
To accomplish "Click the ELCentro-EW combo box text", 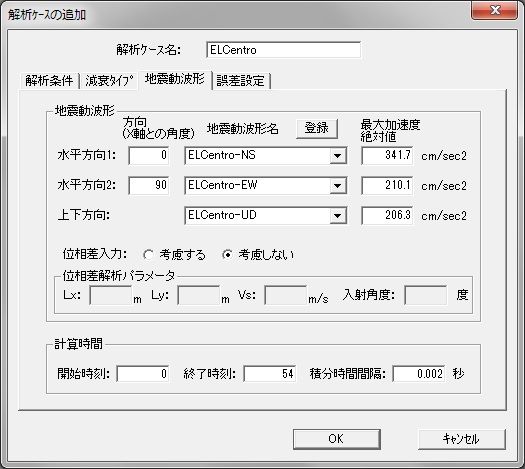I will pos(223,185).
